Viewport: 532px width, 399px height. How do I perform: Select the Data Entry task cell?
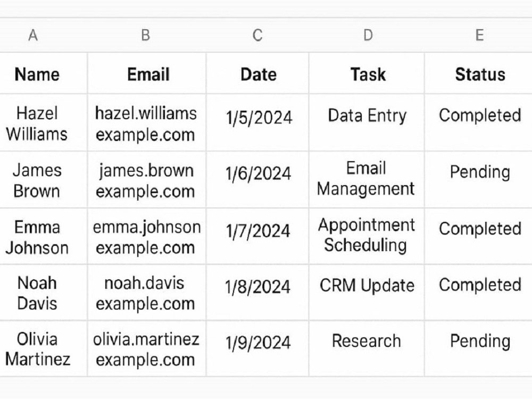coord(367,123)
